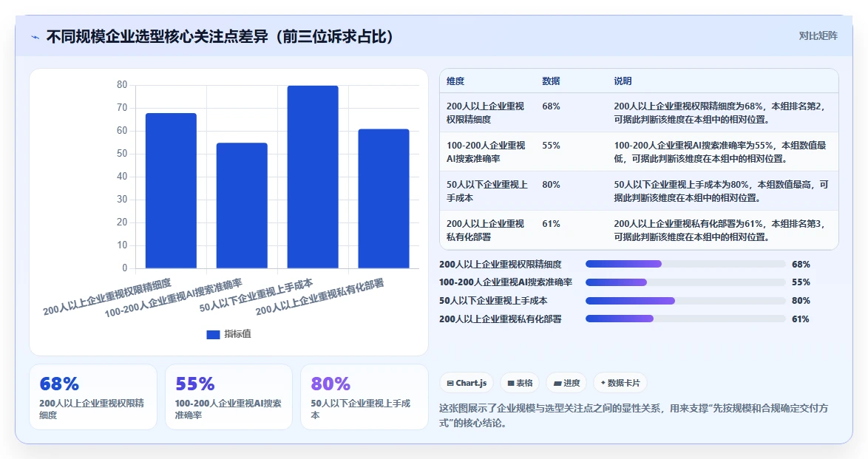Click x-axis label 200人以上企业重视私有化部署

click(x=320, y=297)
